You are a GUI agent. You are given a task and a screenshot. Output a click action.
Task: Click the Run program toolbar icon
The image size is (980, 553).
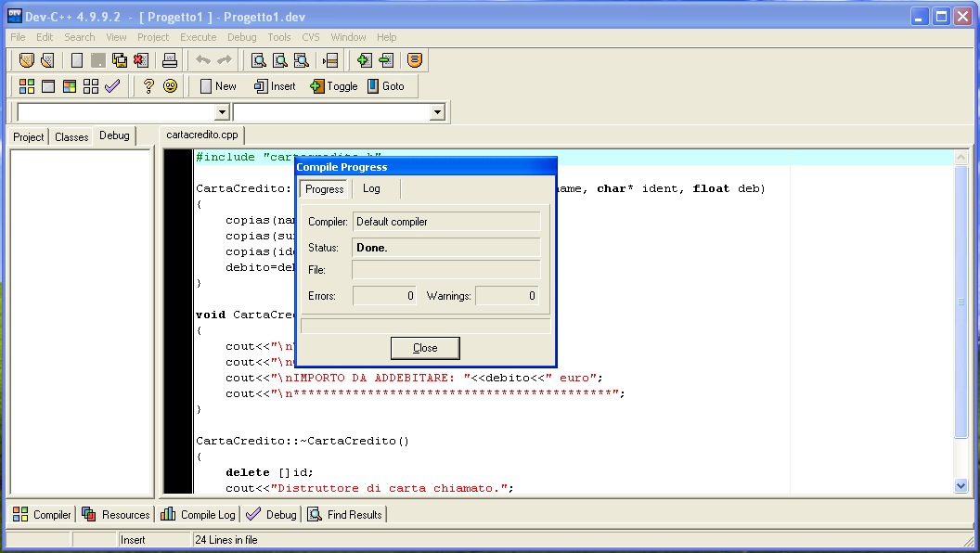(48, 86)
